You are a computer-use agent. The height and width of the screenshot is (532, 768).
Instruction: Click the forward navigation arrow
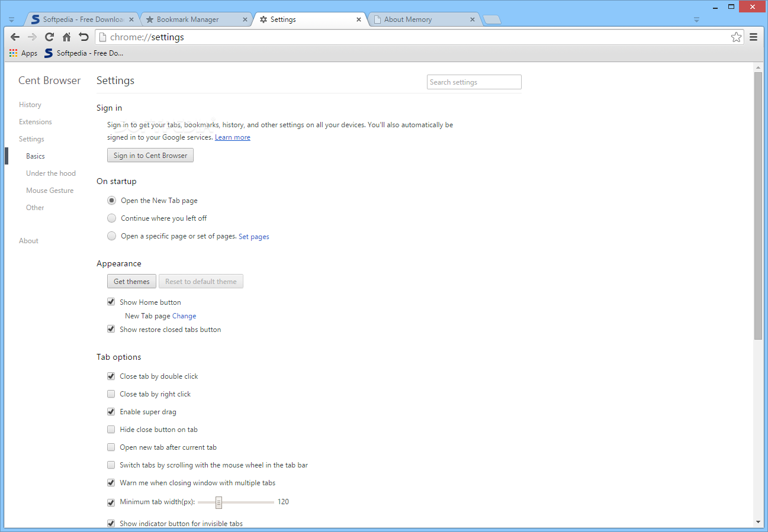[33, 37]
